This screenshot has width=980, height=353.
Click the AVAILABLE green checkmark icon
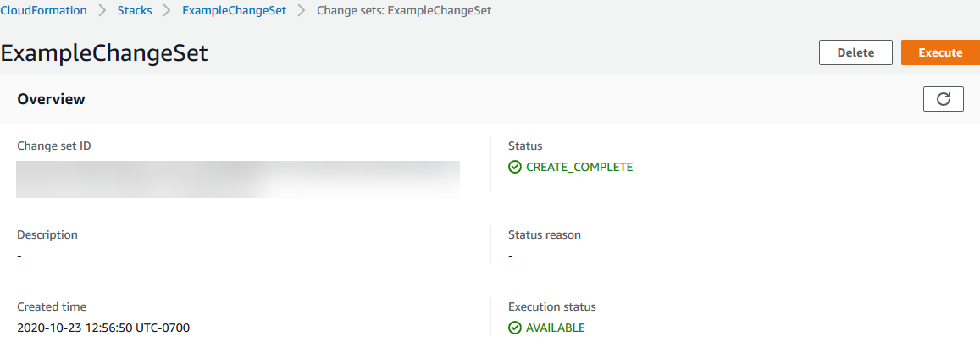515,328
